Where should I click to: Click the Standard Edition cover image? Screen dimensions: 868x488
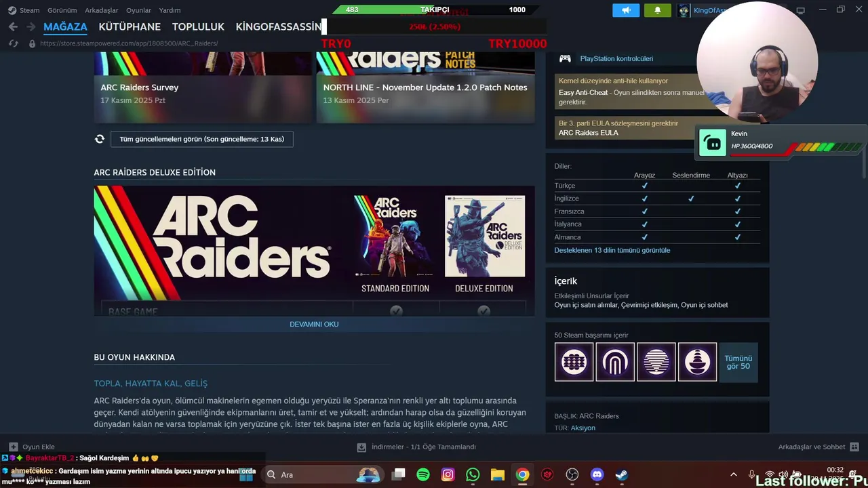(395, 237)
